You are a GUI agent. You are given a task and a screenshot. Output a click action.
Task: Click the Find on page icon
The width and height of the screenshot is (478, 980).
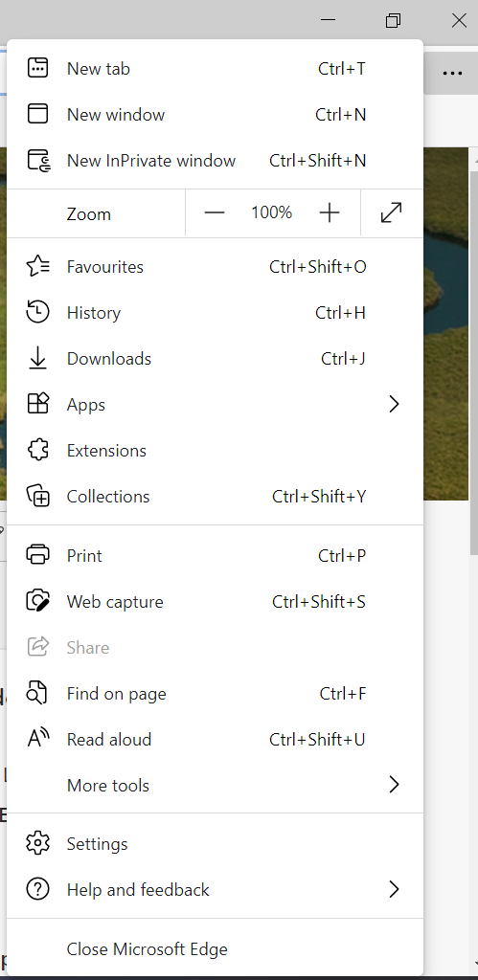point(37,694)
